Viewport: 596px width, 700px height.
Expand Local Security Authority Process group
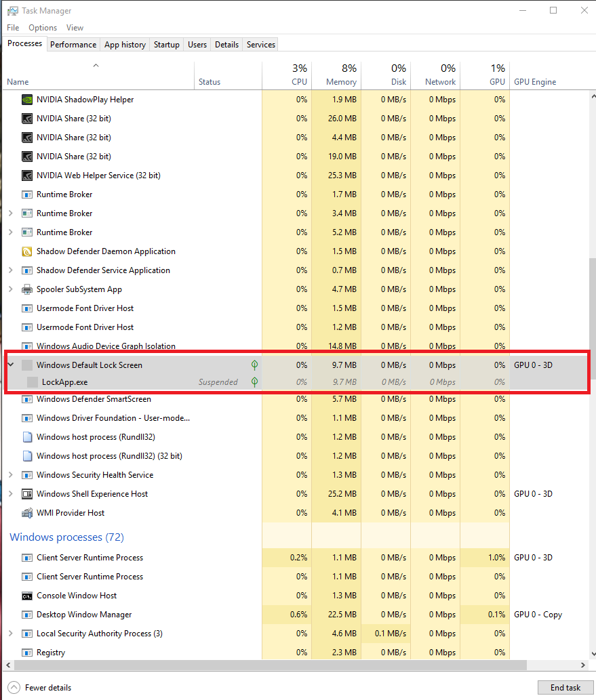(10, 634)
